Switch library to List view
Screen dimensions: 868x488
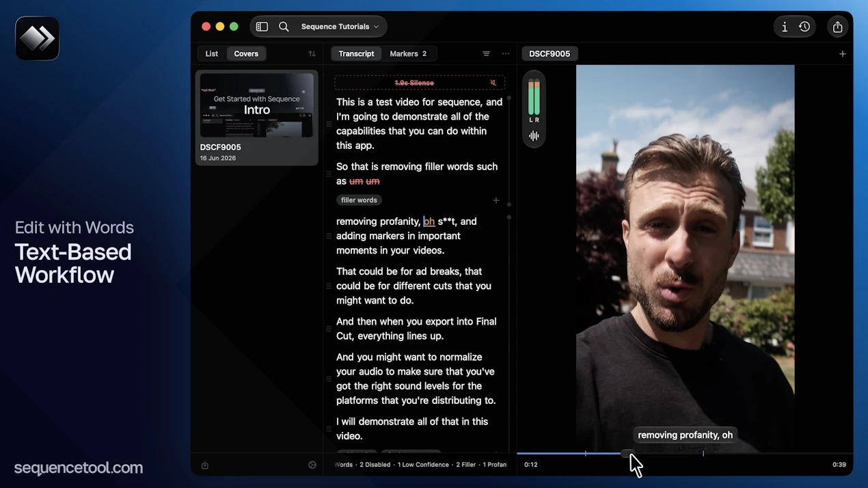tap(212, 54)
